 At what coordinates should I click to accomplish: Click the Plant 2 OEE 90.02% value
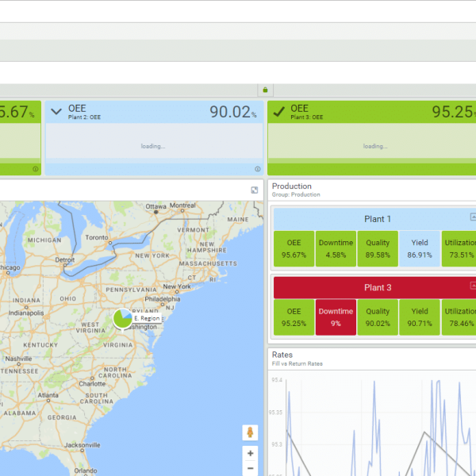(x=232, y=113)
